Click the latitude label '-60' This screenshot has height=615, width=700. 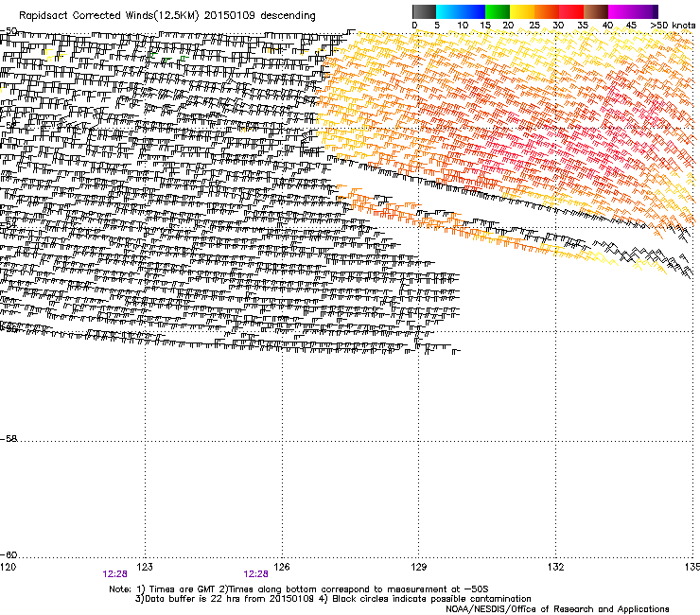[x=9, y=555]
